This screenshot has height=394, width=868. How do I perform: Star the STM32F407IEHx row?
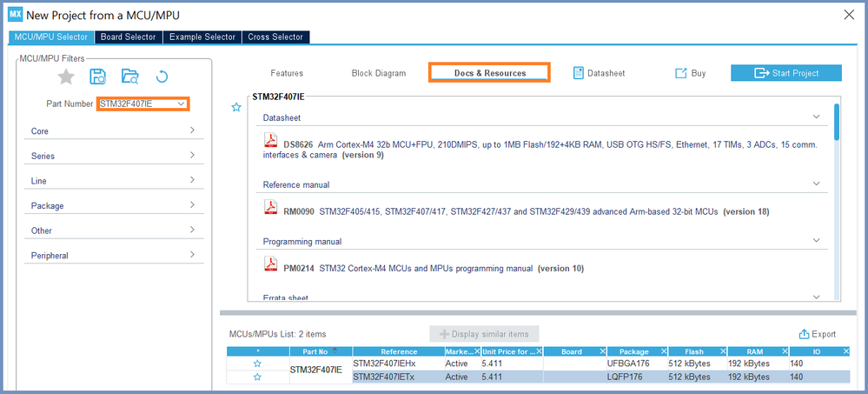click(x=257, y=364)
